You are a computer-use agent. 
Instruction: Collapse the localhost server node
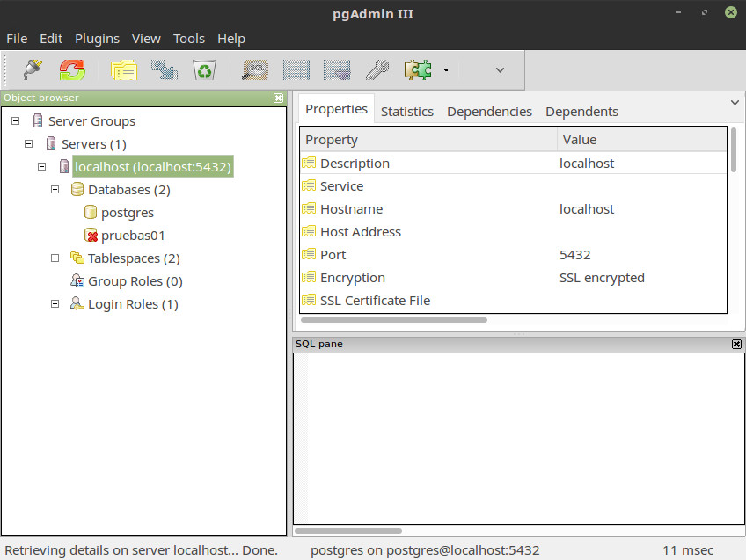[42, 166]
